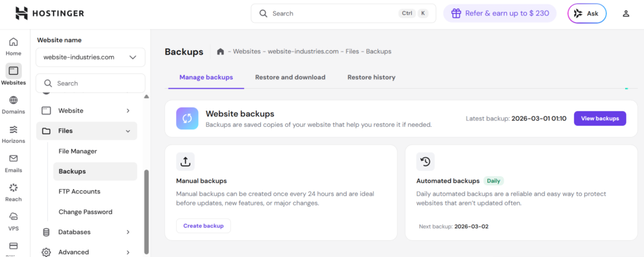Screen dimensions: 644x257
Task: Open the Restore history tab
Action: click(x=371, y=77)
